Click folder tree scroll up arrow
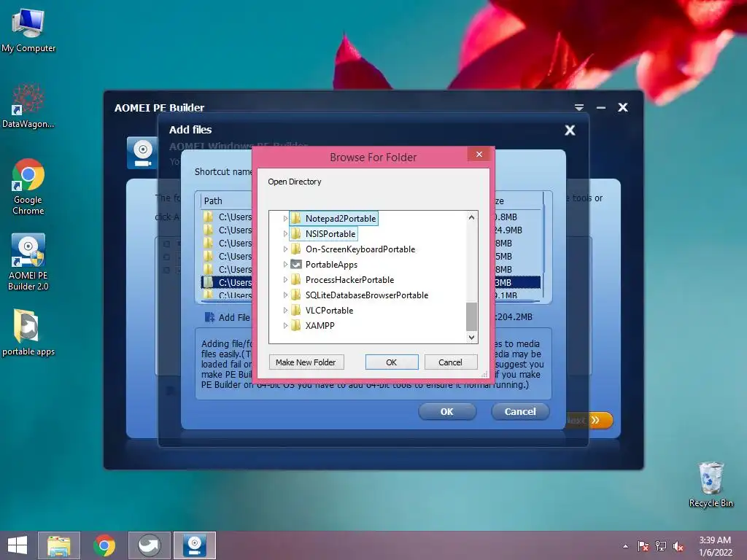The width and height of the screenshot is (747, 560). [x=471, y=217]
